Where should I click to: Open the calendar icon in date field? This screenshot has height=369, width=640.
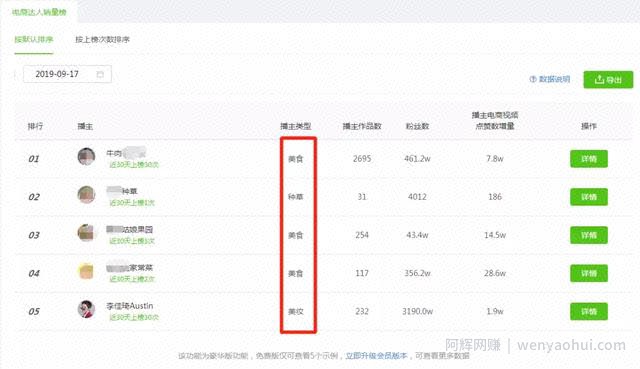pos(100,74)
